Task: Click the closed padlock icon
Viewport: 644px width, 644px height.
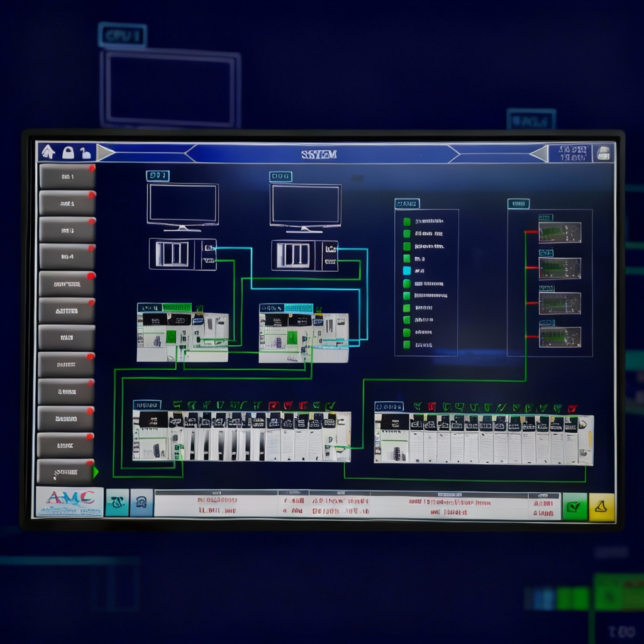Action: 68,152
